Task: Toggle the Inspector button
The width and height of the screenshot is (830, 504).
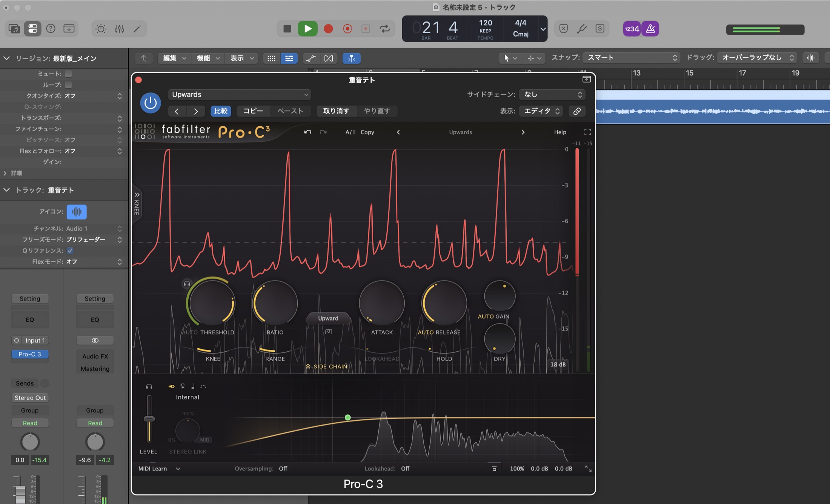Action: pos(32,29)
